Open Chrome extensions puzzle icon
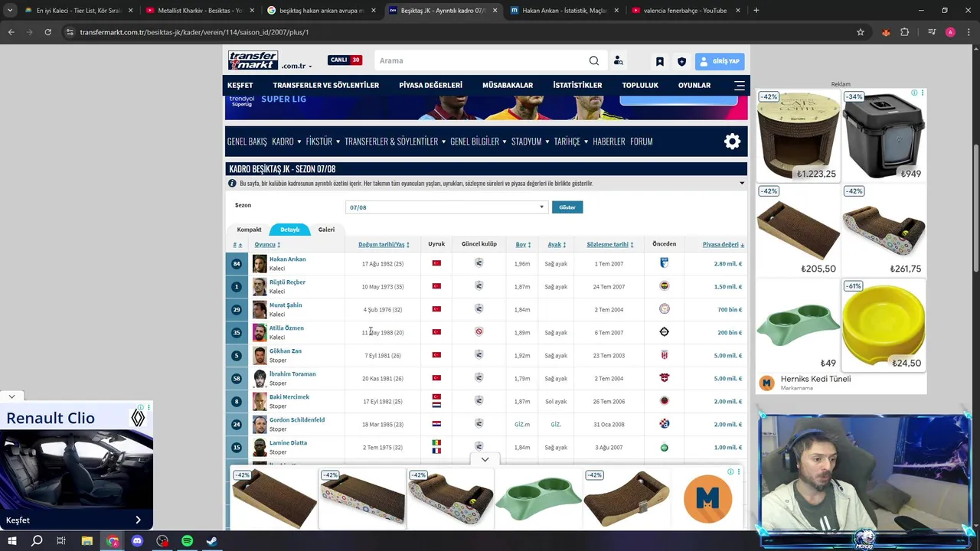The image size is (980, 551). pos(905,32)
